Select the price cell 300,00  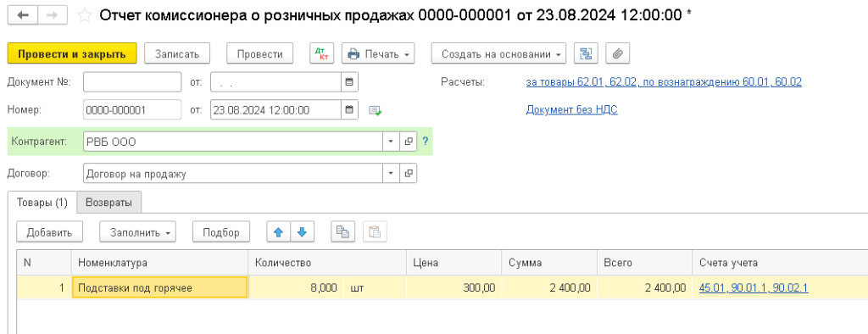click(x=454, y=287)
